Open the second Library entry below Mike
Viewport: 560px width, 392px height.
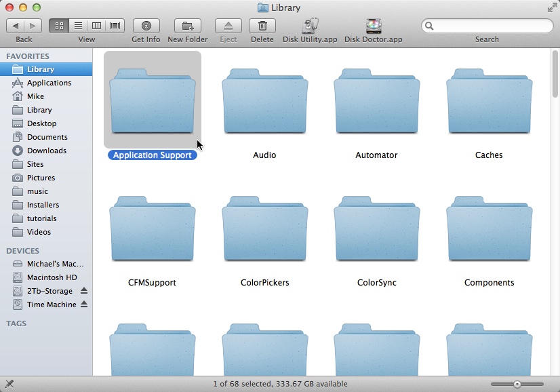click(46, 110)
